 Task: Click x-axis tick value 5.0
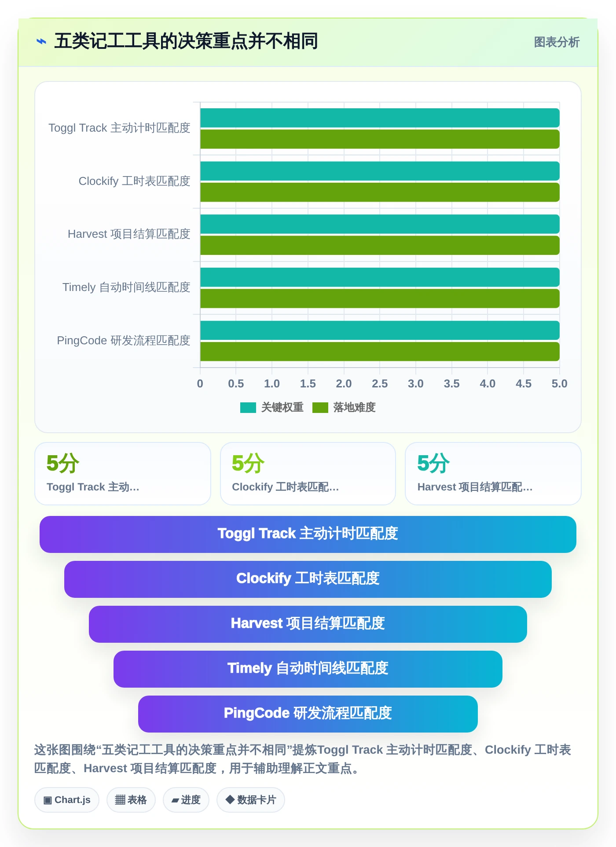[560, 384]
